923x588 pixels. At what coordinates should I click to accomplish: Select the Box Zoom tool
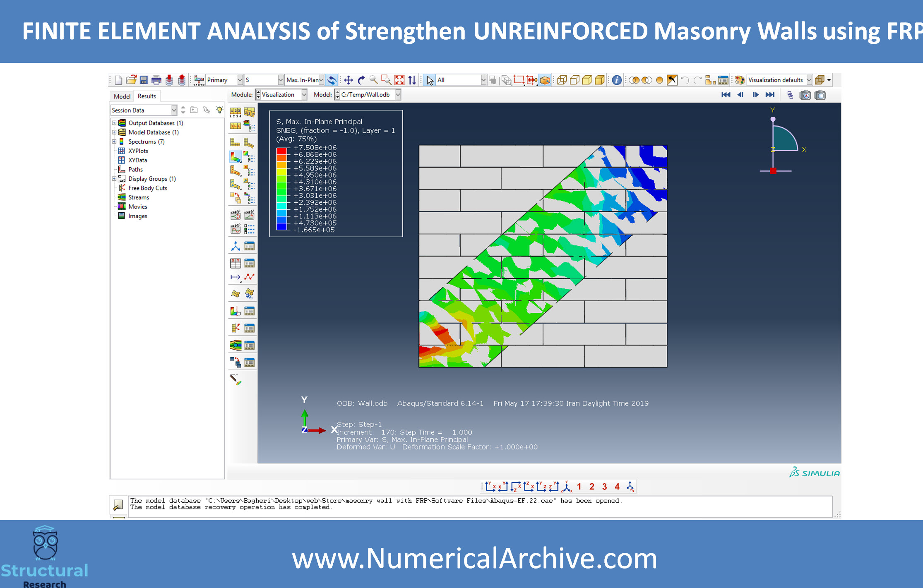[x=386, y=80]
